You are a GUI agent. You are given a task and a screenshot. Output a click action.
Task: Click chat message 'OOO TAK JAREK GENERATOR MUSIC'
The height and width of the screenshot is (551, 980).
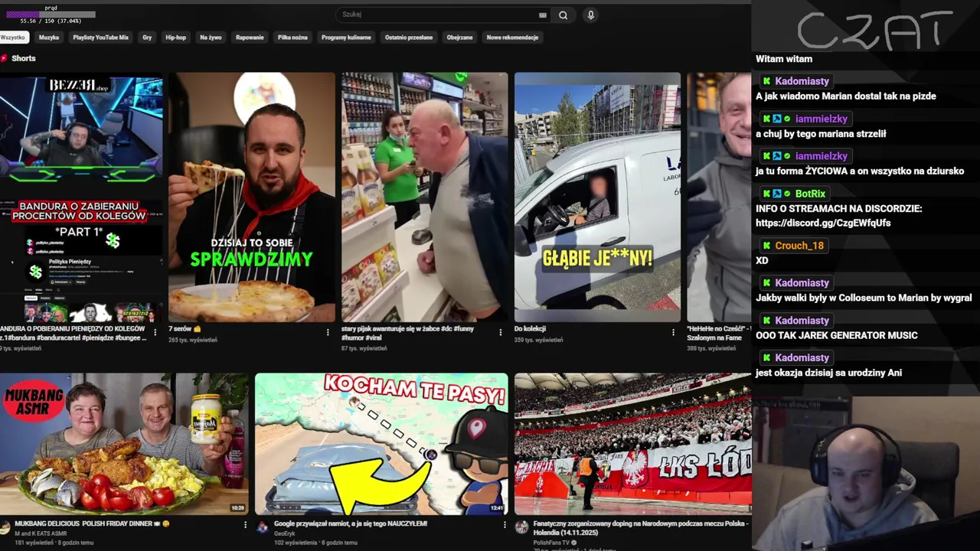836,335
